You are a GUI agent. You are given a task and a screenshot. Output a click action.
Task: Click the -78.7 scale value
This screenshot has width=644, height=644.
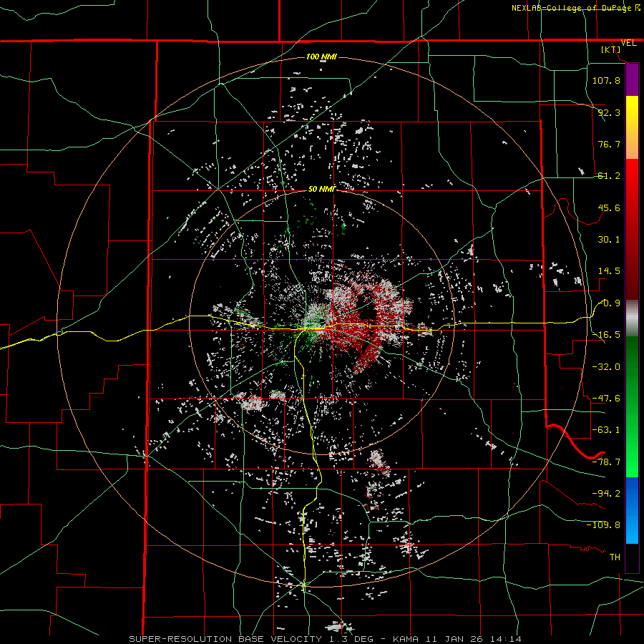(x=606, y=462)
